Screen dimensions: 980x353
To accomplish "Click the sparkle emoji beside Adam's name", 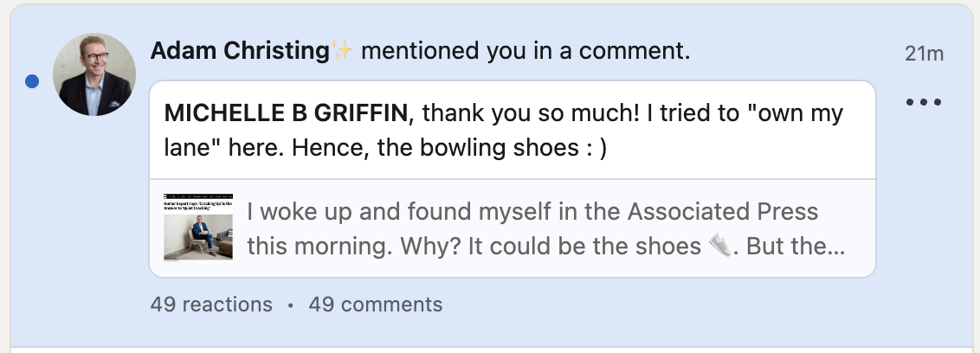I will (341, 51).
